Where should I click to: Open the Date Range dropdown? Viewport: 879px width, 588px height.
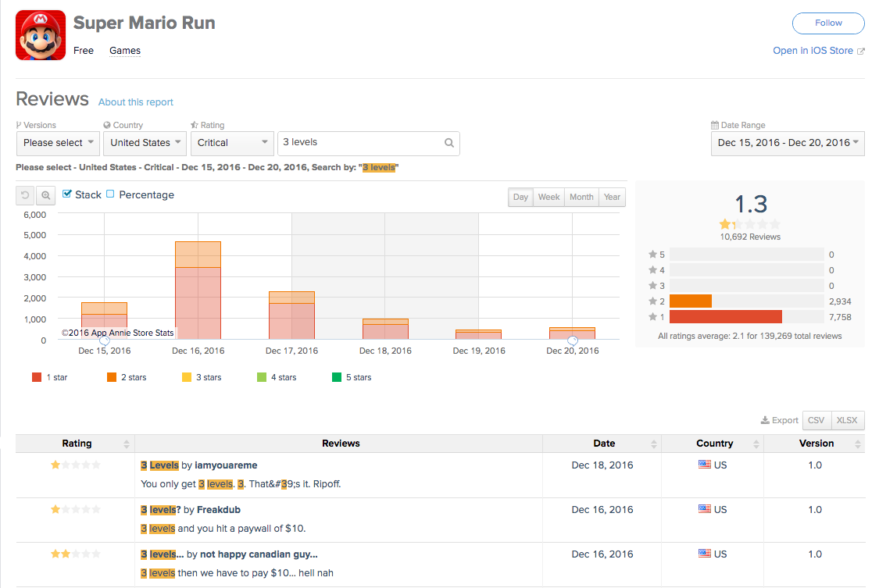(x=788, y=144)
